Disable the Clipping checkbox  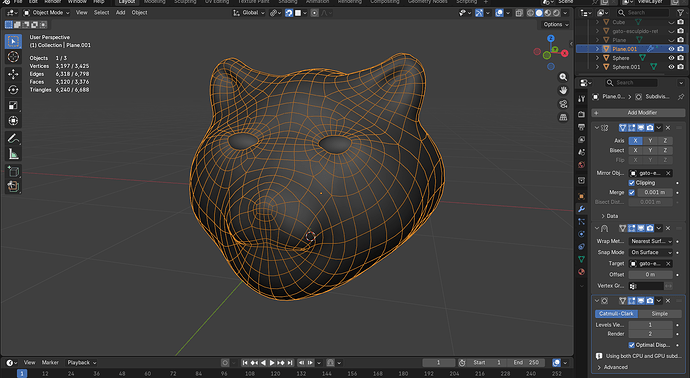coord(631,183)
